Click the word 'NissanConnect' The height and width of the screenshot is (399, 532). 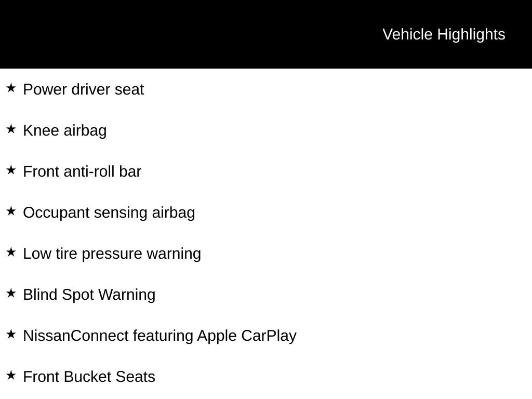pos(76,336)
